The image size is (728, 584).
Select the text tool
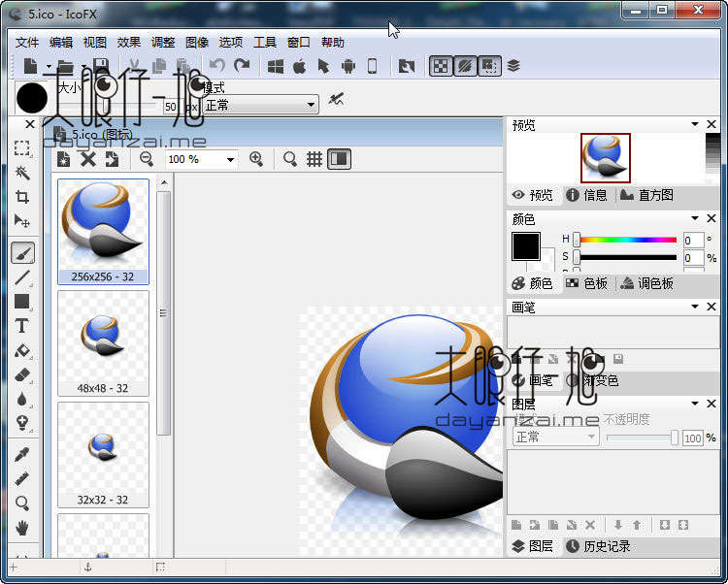[x=21, y=326]
